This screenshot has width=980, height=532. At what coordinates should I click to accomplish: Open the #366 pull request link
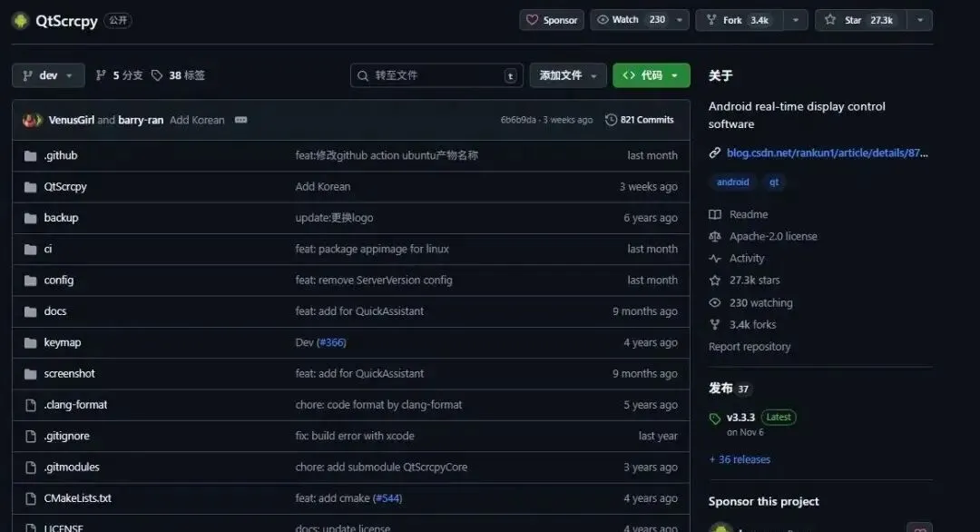tap(332, 342)
